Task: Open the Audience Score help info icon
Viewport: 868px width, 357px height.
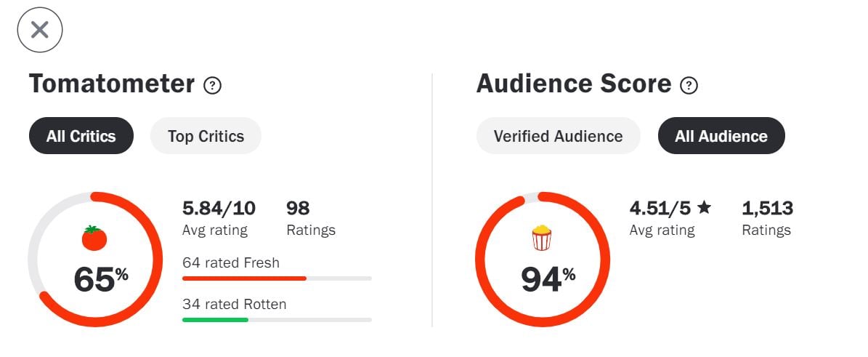Action: coord(689,86)
